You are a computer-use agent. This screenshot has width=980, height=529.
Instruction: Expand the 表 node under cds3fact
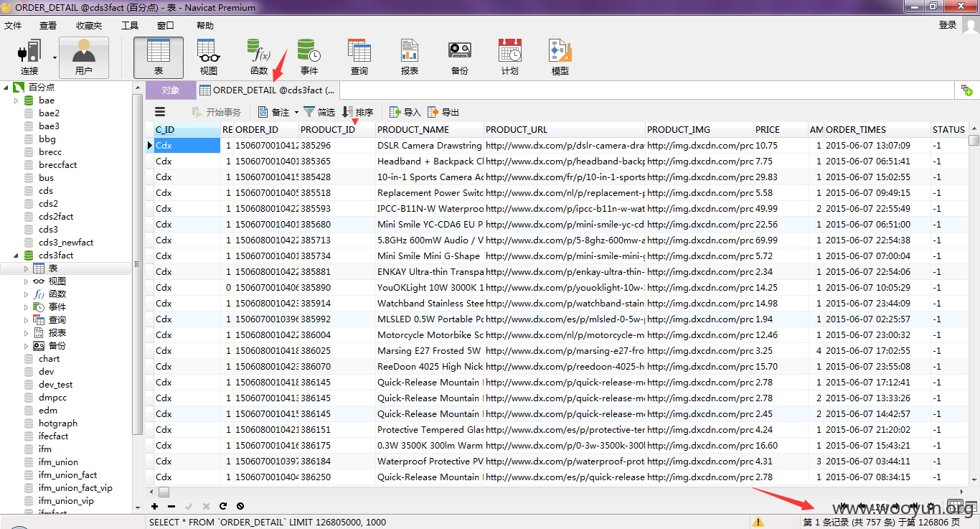pyautogui.click(x=26, y=268)
